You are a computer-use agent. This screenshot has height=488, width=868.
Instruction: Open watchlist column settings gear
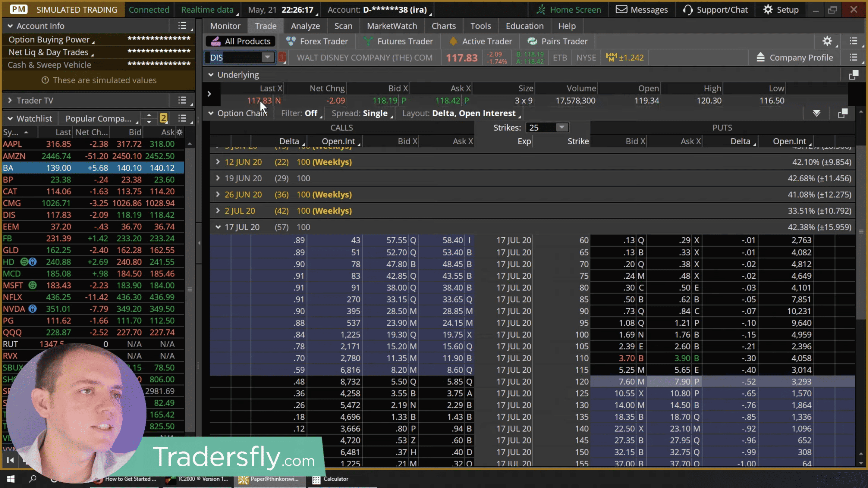(x=180, y=132)
